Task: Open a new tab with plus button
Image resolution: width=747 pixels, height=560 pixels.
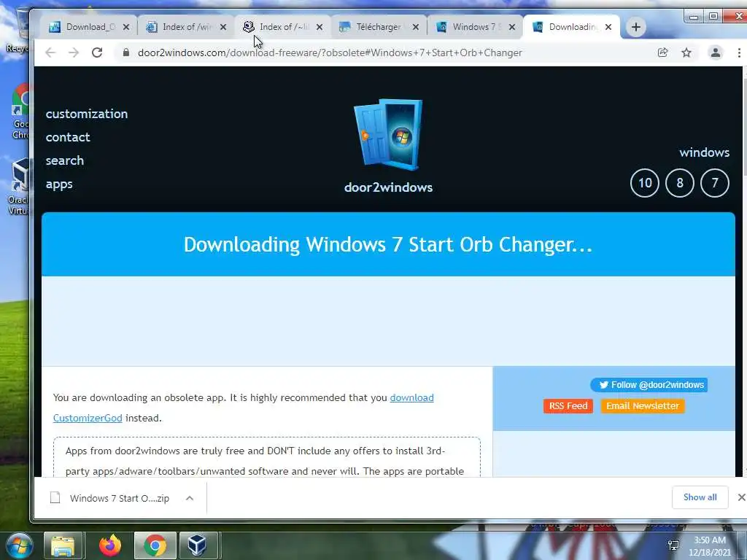Action: pyautogui.click(x=635, y=27)
